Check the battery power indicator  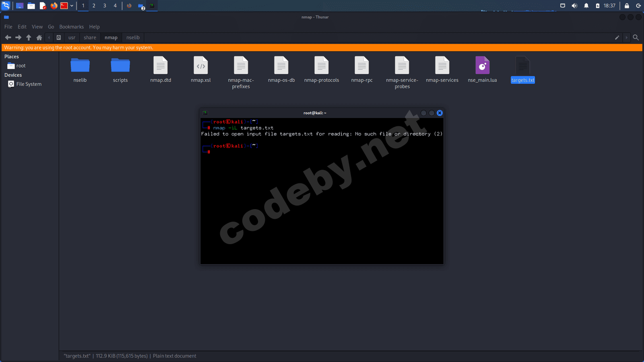pyautogui.click(x=598, y=6)
